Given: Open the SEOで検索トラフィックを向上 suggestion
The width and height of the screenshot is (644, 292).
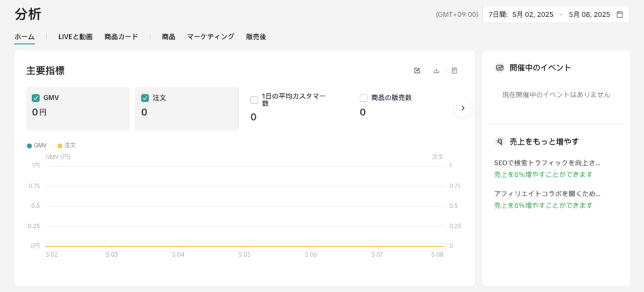Looking at the screenshot, I should 547,163.
